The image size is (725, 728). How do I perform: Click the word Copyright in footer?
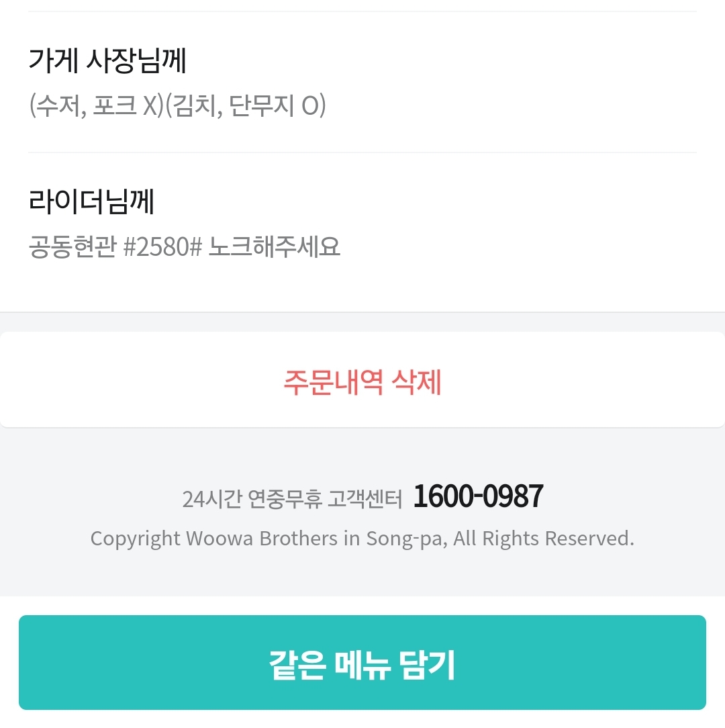[135, 539]
